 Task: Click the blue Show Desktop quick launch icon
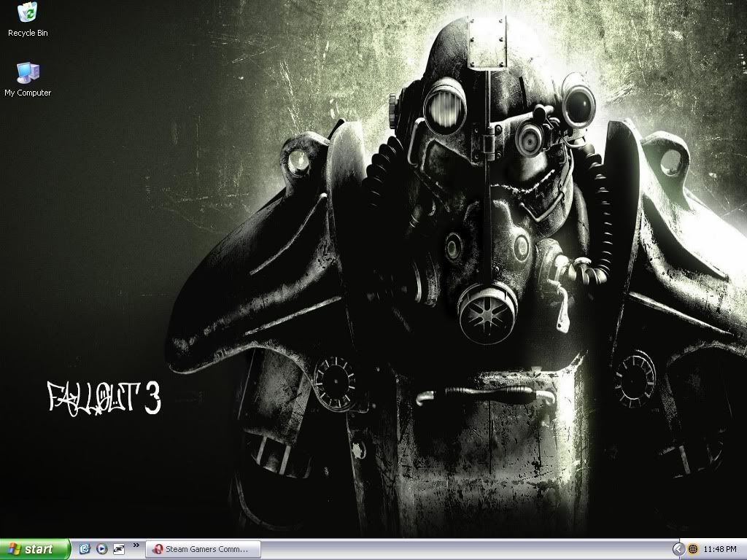coord(85,549)
